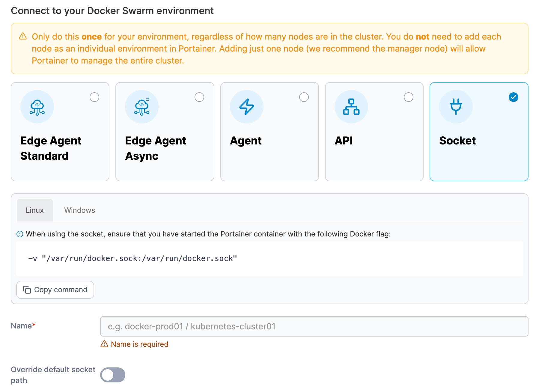536x392 pixels.
Task: Switch to the Linux tab
Action: (35, 210)
